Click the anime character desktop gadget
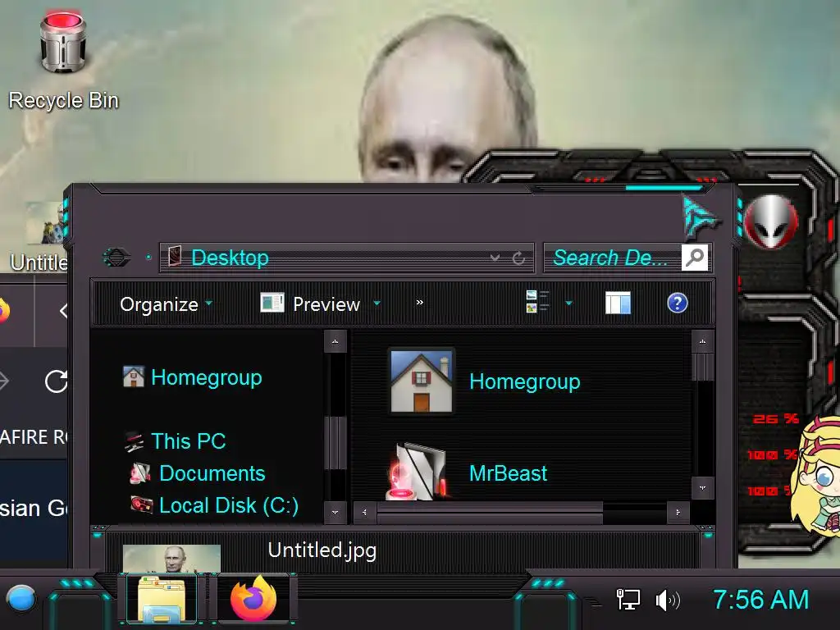The height and width of the screenshot is (630, 840). click(x=815, y=477)
